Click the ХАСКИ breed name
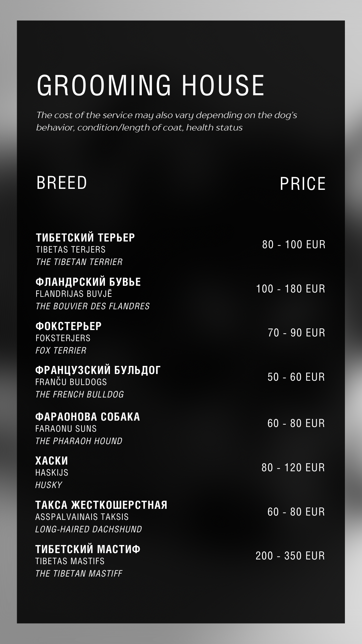 52,461
